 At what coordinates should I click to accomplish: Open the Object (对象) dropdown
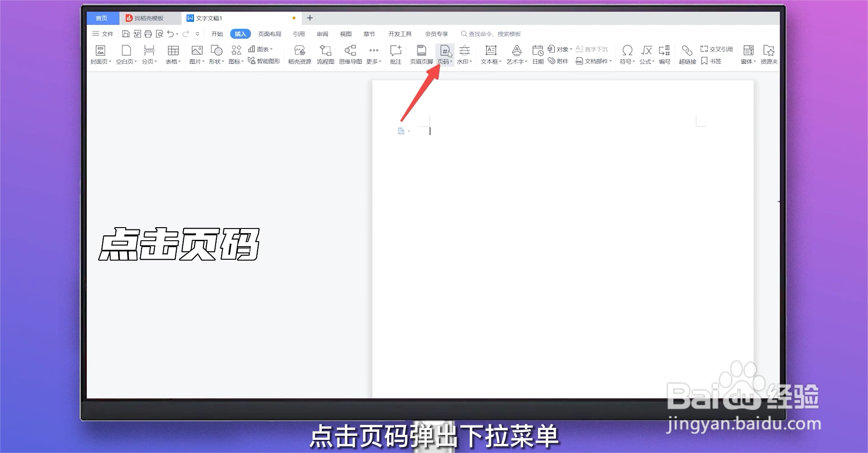[560, 49]
